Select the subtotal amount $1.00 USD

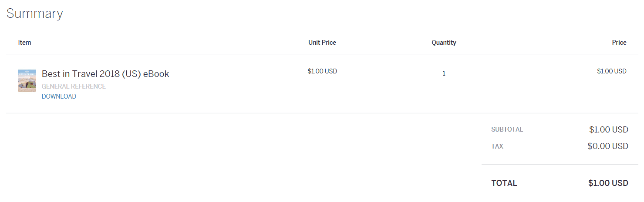(609, 129)
